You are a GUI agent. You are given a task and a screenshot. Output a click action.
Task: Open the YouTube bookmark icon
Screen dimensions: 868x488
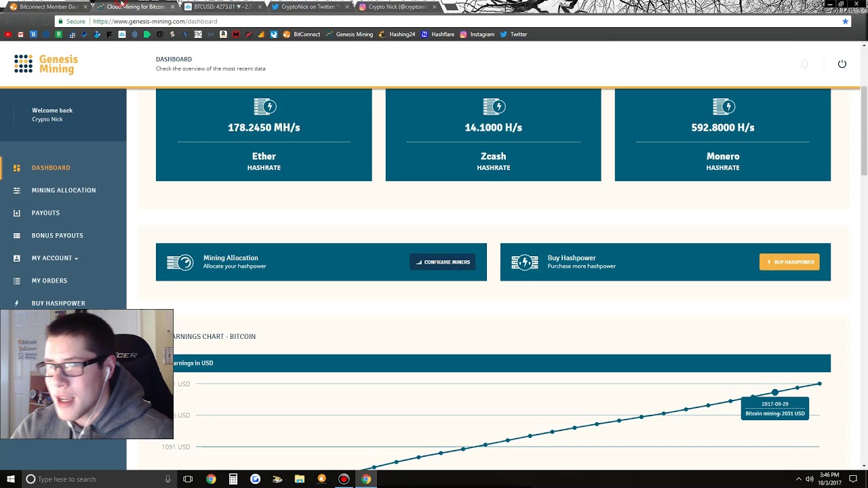click(x=8, y=34)
